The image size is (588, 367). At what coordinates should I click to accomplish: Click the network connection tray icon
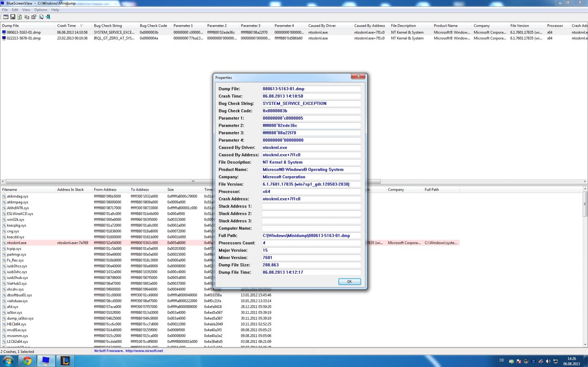(x=555, y=361)
